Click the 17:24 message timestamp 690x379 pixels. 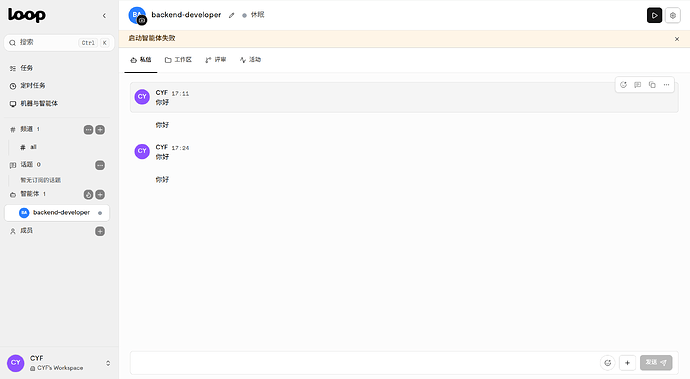(x=180, y=148)
